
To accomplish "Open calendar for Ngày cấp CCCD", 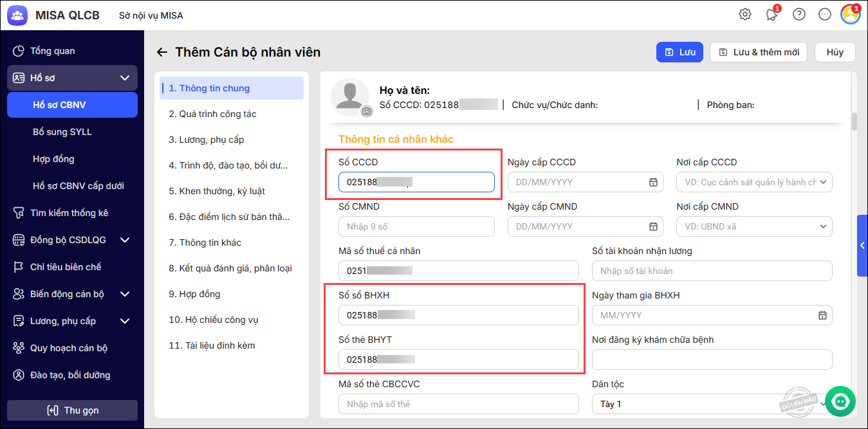I will [653, 182].
